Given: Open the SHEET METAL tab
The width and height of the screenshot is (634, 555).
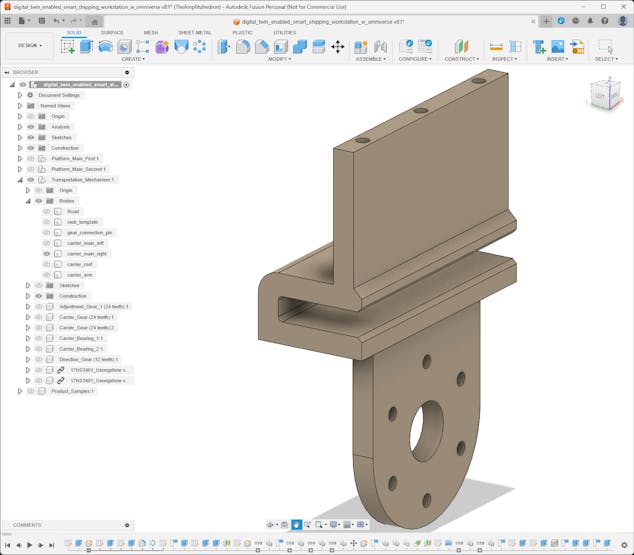Looking at the screenshot, I should 194,32.
